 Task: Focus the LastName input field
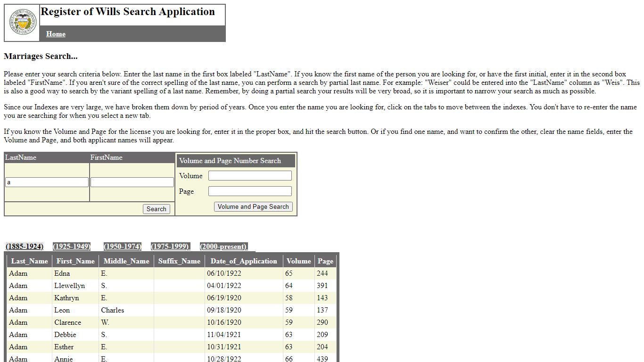click(x=47, y=182)
